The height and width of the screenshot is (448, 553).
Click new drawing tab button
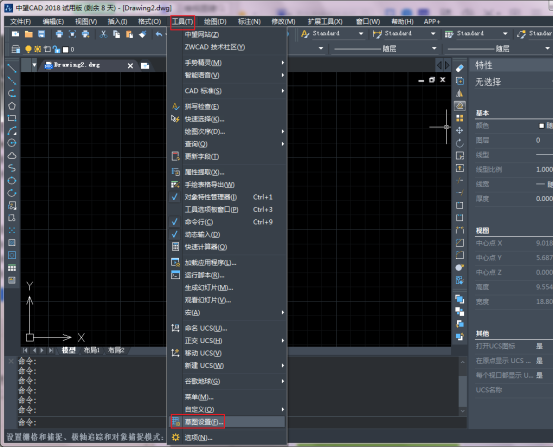click(145, 66)
